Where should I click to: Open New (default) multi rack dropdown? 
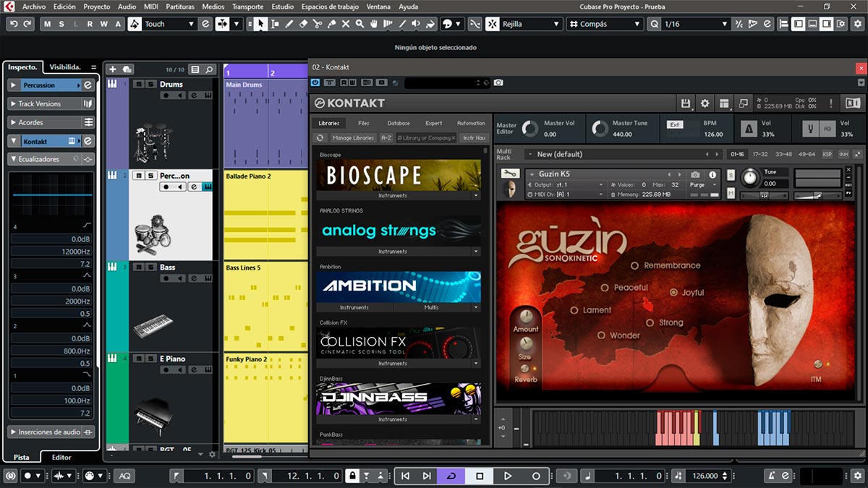pos(623,154)
